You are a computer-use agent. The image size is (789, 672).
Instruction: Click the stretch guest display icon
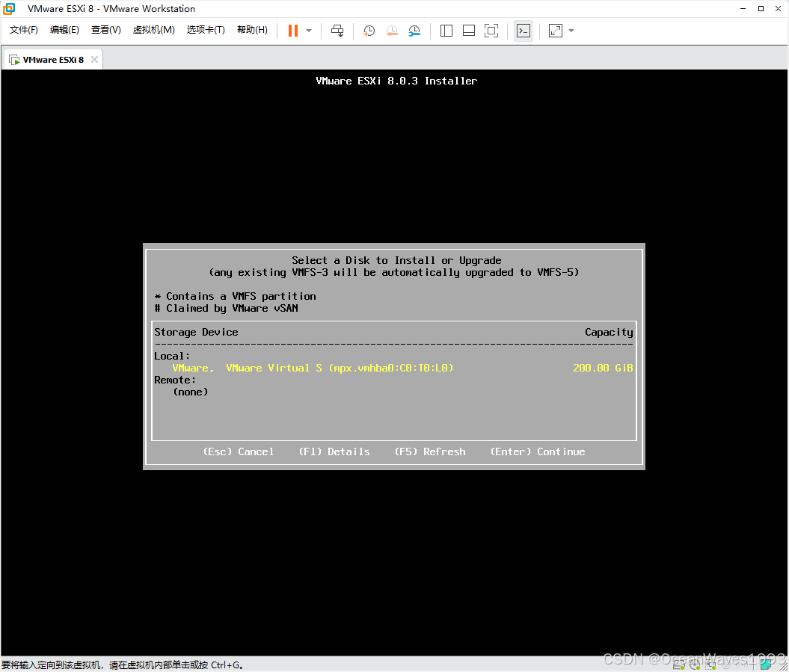(556, 31)
